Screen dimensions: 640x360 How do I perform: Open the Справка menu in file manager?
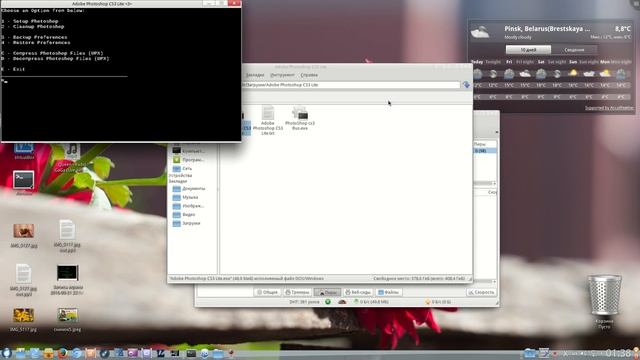click(309, 75)
